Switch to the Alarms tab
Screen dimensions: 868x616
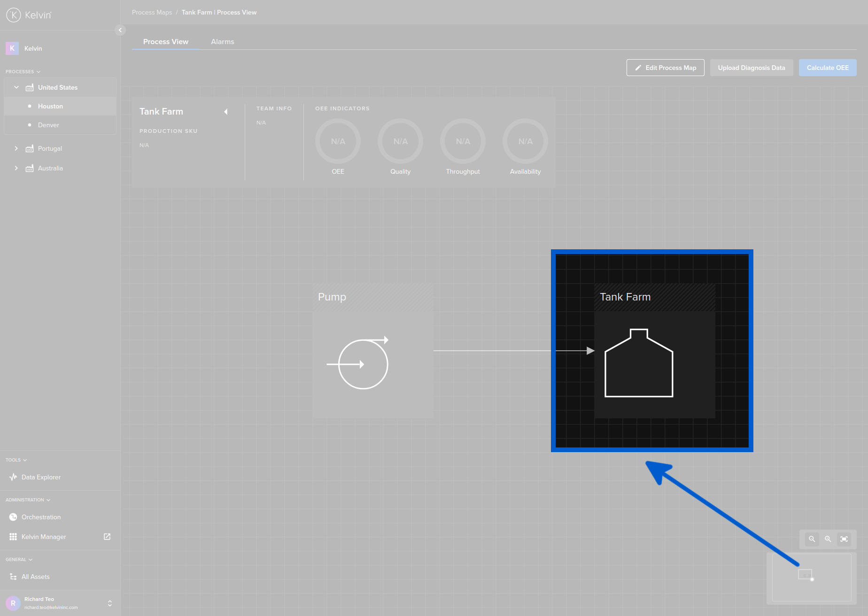pos(222,41)
